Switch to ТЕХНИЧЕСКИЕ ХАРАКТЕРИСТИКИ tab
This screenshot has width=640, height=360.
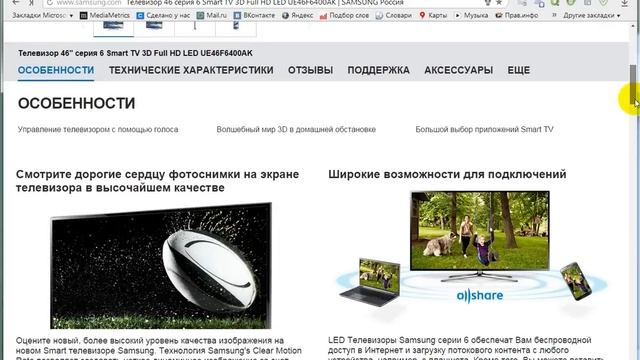191,70
